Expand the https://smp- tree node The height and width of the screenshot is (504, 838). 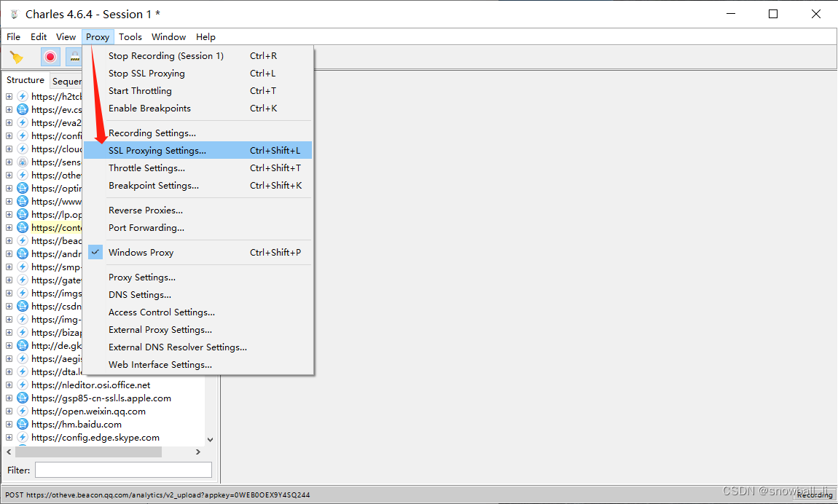(x=9, y=267)
